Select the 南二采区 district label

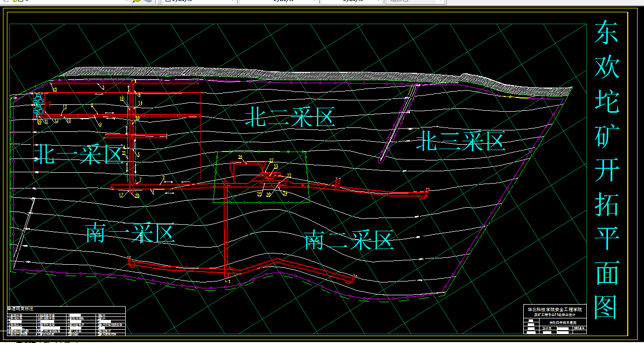click(349, 241)
